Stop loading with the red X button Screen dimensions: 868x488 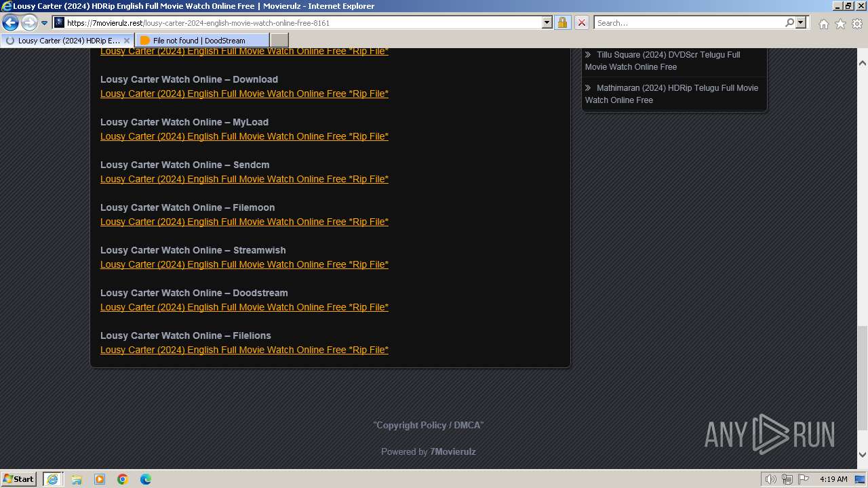582,23
